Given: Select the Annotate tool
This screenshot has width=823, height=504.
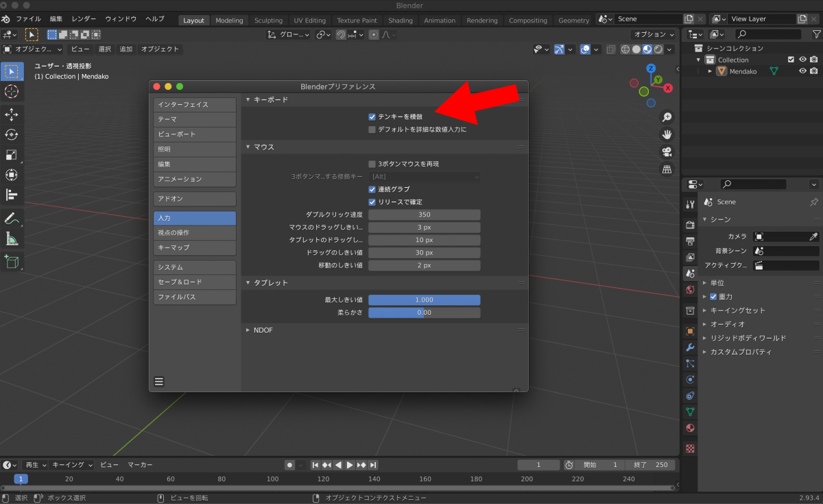Looking at the screenshot, I should [x=12, y=219].
